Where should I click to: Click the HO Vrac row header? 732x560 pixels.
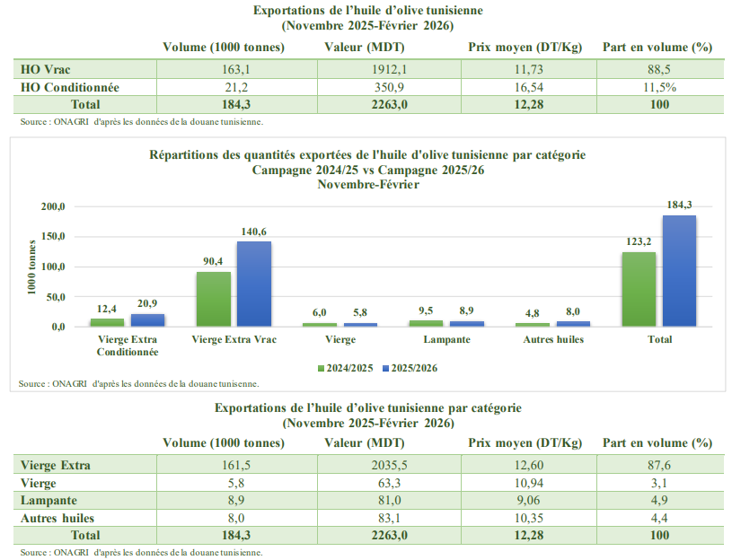tap(47, 69)
